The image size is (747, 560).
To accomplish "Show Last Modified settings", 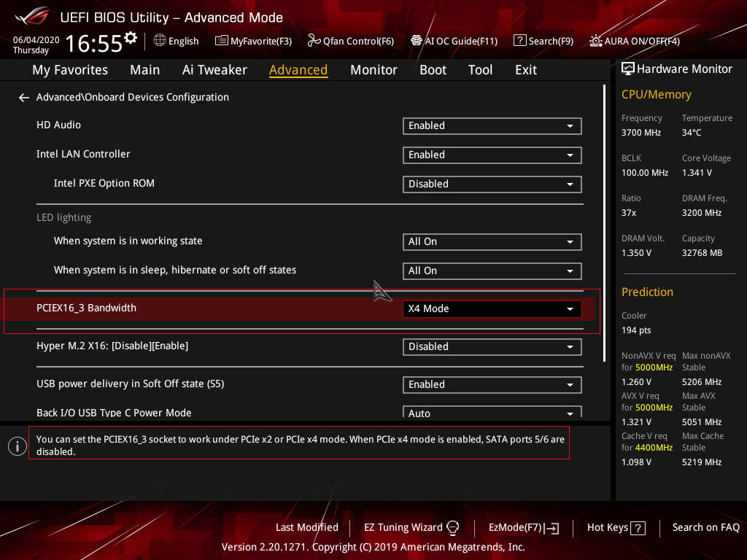I will (306, 527).
